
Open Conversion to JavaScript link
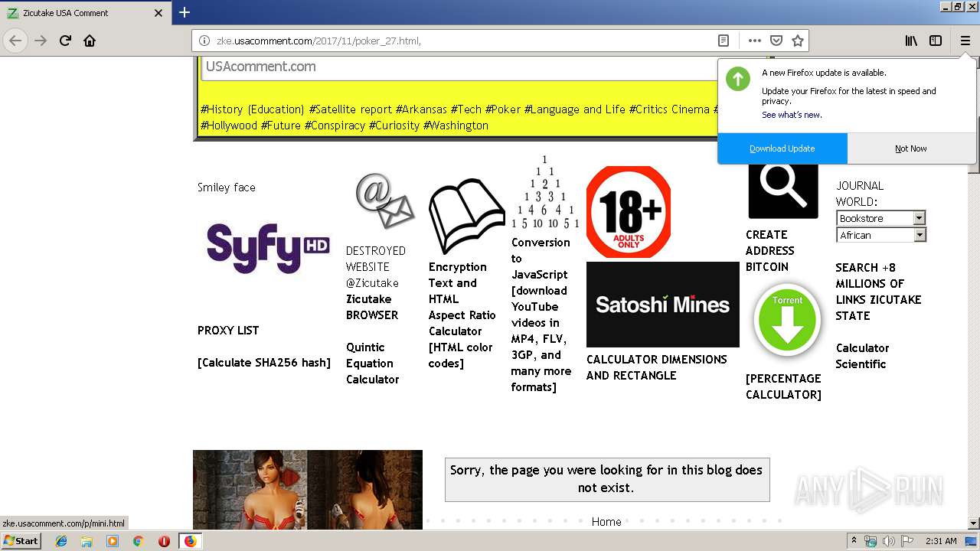(541, 259)
